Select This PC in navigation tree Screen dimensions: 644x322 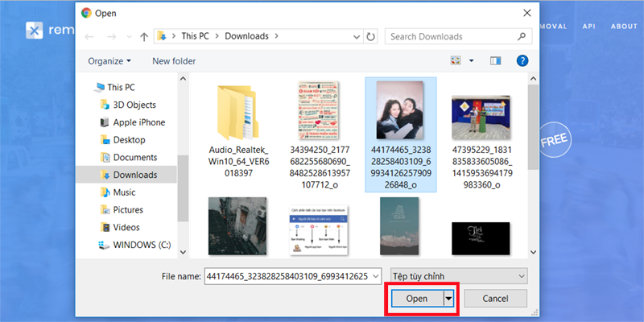click(x=114, y=87)
